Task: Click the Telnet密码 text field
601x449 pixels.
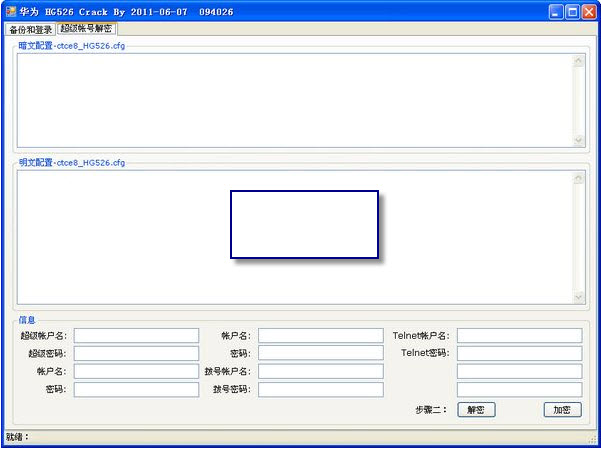Action: [519, 353]
